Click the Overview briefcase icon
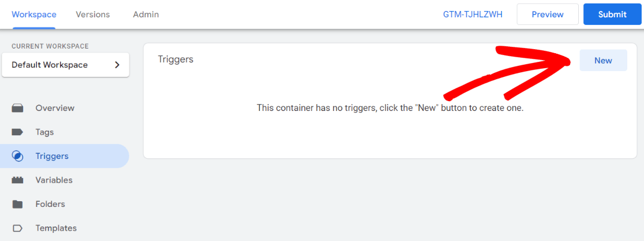This screenshot has height=241, width=644. point(18,108)
